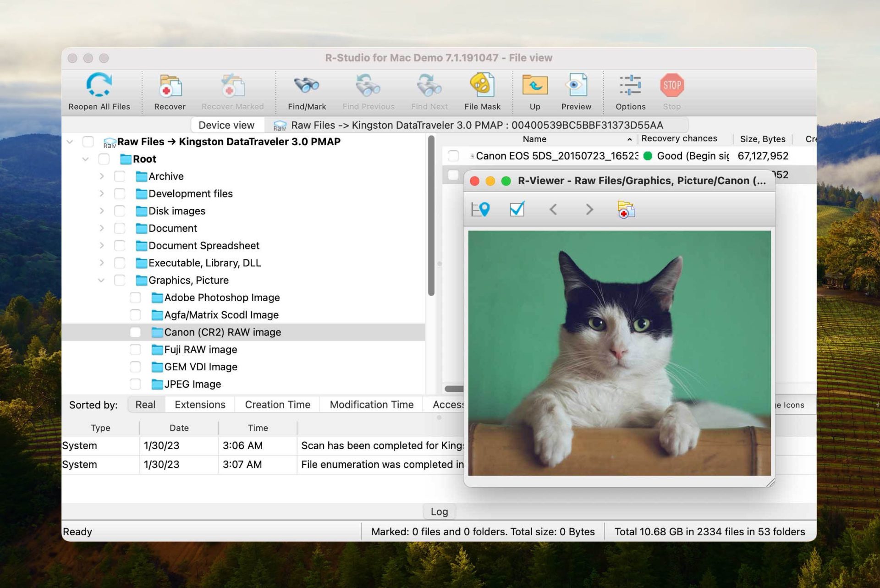Click the next file arrow in R-Viewer

(589, 210)
